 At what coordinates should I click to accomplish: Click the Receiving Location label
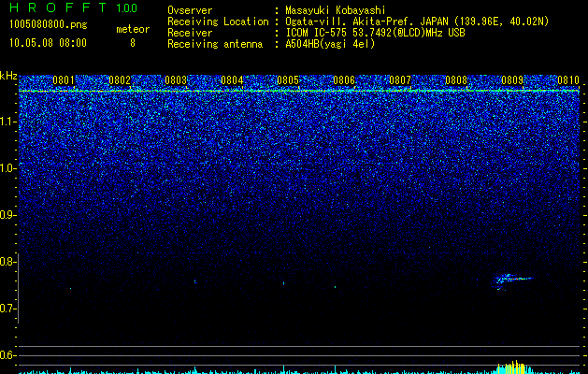pyautogui.click(x=218, y=22)
